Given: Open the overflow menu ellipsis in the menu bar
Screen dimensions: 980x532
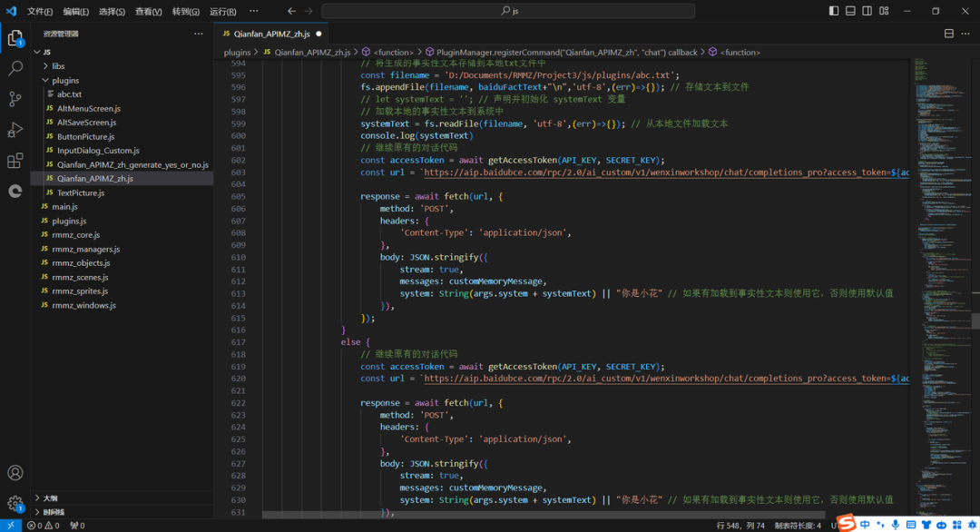Looking at the screenshot, I should coord(254,11).
